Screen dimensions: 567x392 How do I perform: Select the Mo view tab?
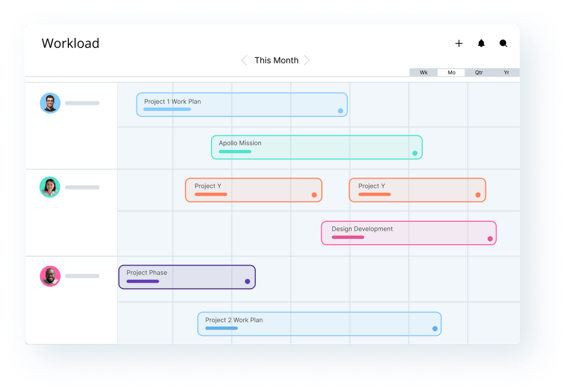(x=451, y=72)
